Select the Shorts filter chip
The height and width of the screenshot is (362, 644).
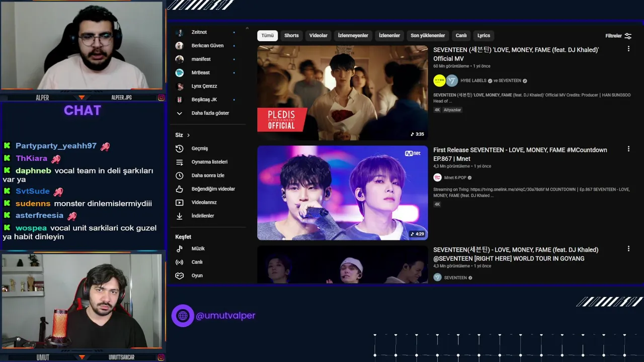point(291,36)
